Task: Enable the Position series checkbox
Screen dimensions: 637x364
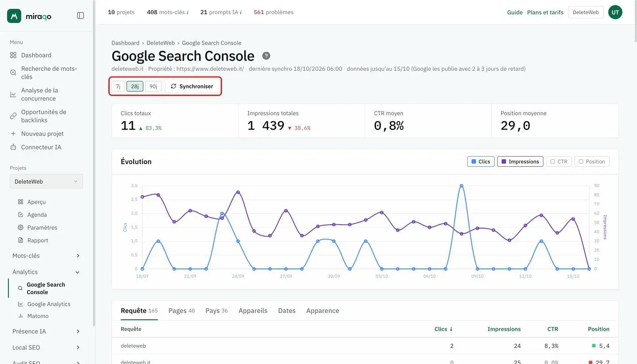Action: coord(592,161)
